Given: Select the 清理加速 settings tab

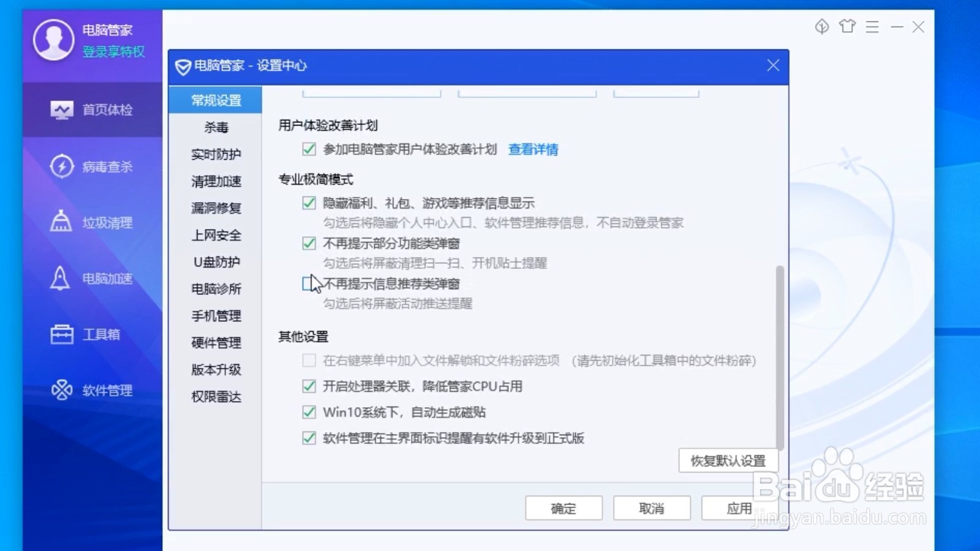Looking at the screenshot, I should [x=216, y=181].
